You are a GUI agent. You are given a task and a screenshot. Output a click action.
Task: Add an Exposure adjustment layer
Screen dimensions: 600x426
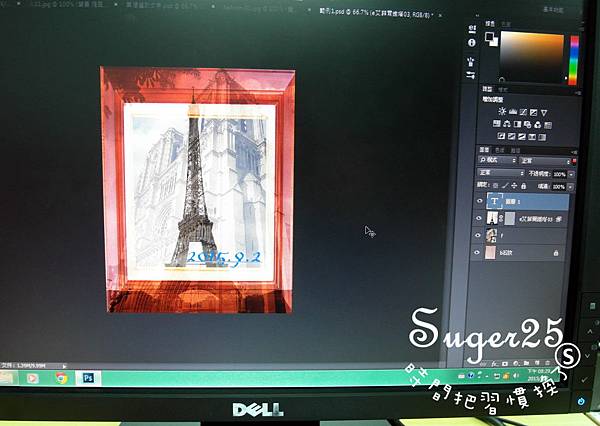[x=533, y=113]
